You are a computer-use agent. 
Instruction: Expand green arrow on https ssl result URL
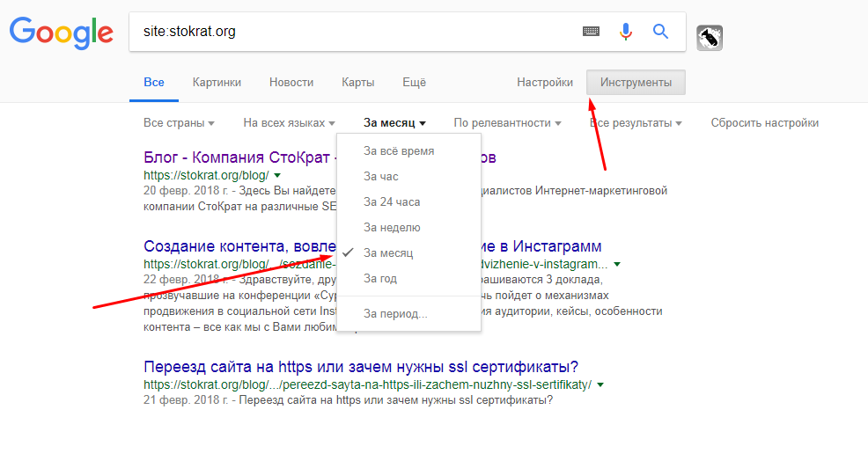click(600, 385)
